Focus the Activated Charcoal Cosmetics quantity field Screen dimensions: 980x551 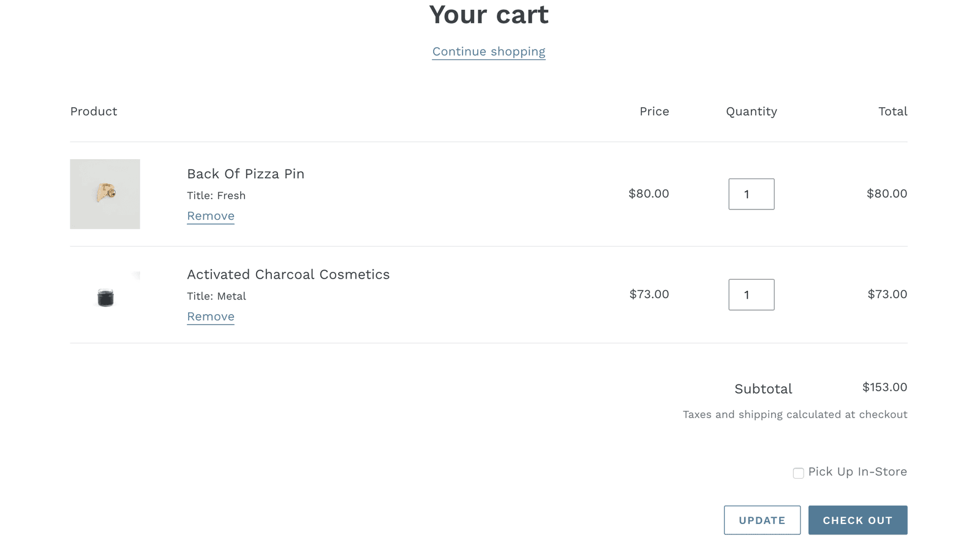(751, 294)
